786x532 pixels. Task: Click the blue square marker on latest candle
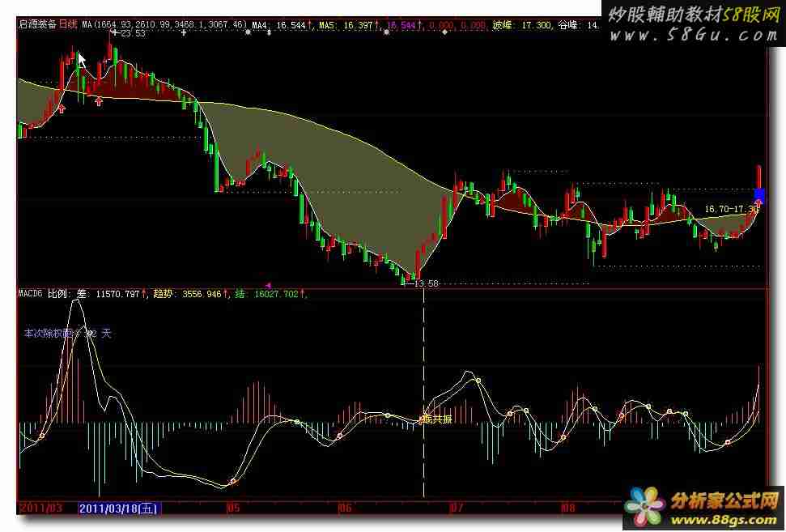(759, 194)
